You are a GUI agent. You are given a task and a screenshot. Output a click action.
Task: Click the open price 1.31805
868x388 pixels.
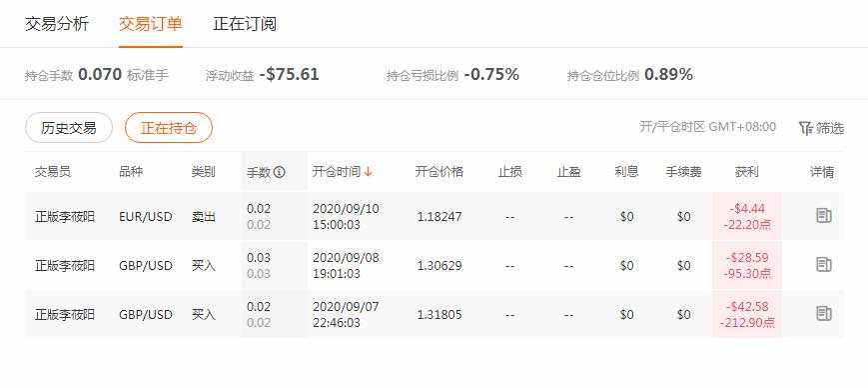439,314
